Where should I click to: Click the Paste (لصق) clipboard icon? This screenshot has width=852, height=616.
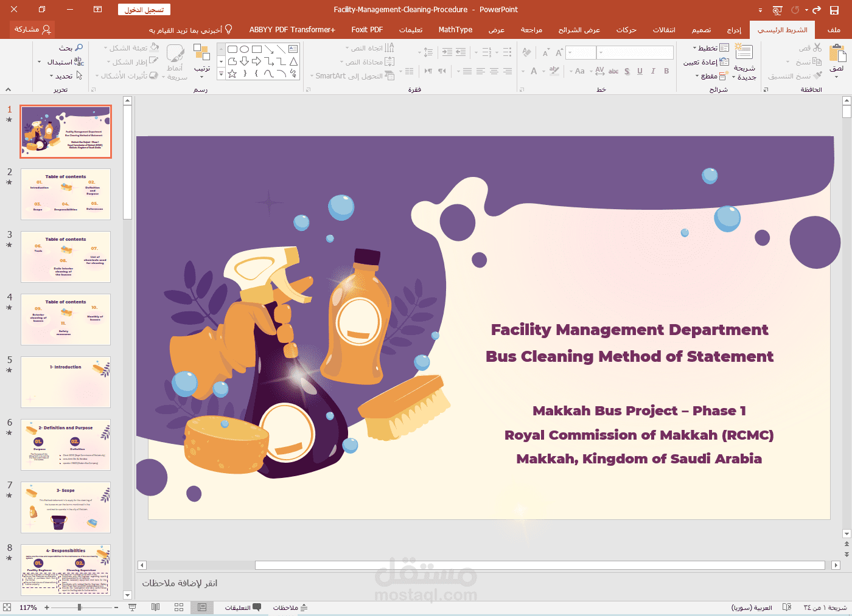click(x=837, y=54)
